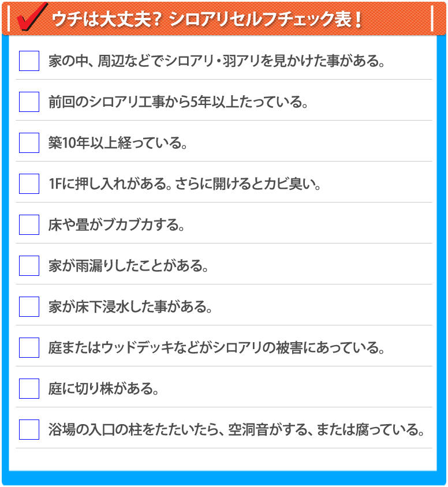The width and height of the screenshot is (448, 487).
Task: Click the text 家が床下浸水した事がある。
Action: pyautogui.click(x=130, y=307)
